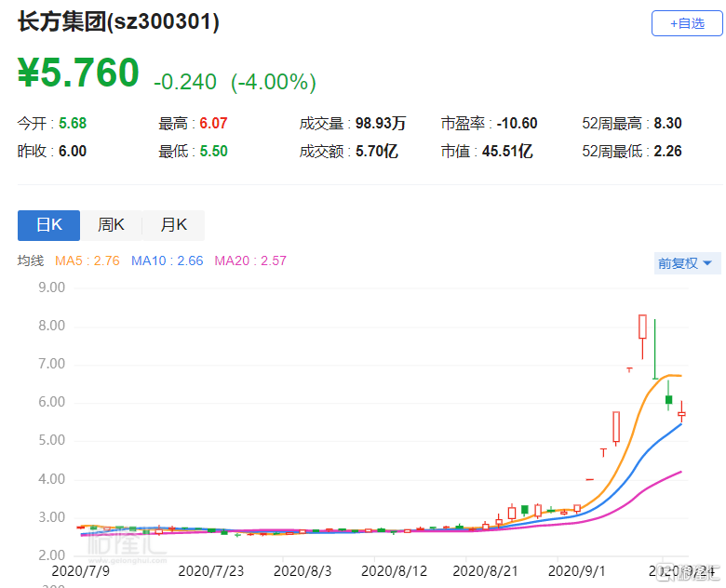The image size is (726, 588).
Task: Click the 52周最高 value 8.30
Action: click(x=668, y=124)
